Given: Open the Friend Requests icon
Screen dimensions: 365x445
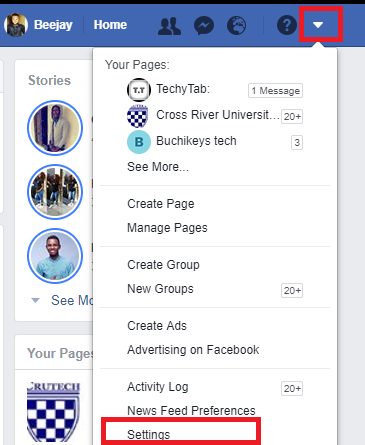Looking at the screenshot, I should pos(169,26).
